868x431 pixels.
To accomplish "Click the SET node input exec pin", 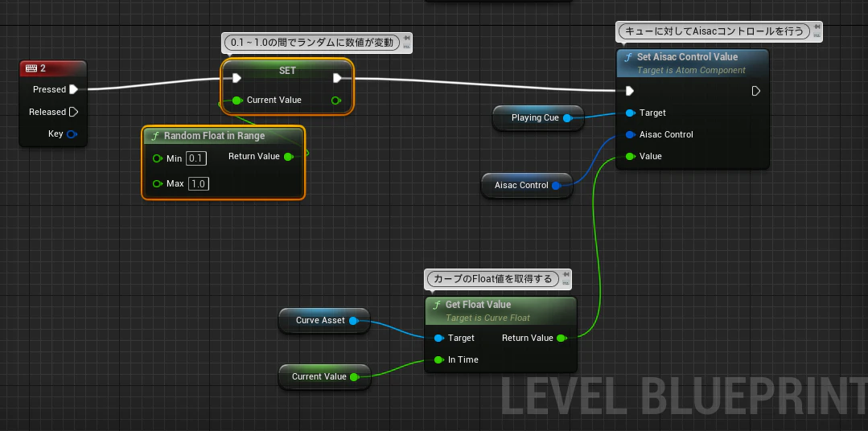I will coord(237,78).
